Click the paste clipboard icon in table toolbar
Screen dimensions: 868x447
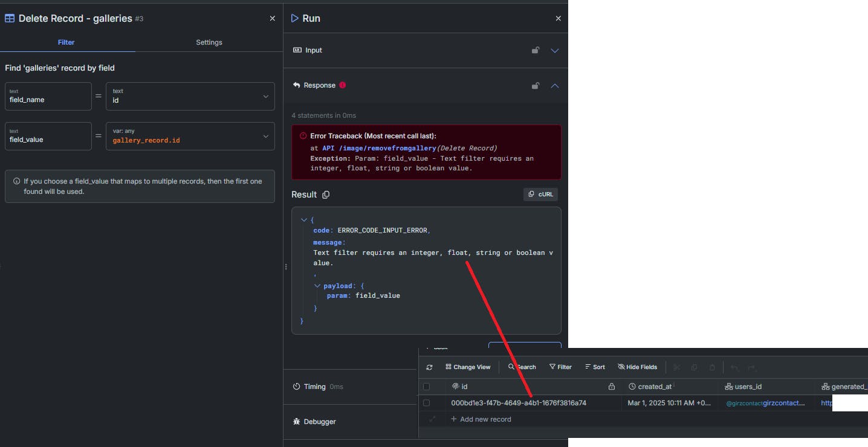point(712,367)
